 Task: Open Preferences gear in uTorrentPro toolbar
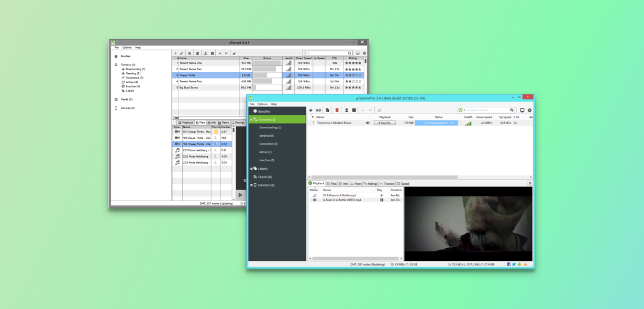[x=529, y=111]
